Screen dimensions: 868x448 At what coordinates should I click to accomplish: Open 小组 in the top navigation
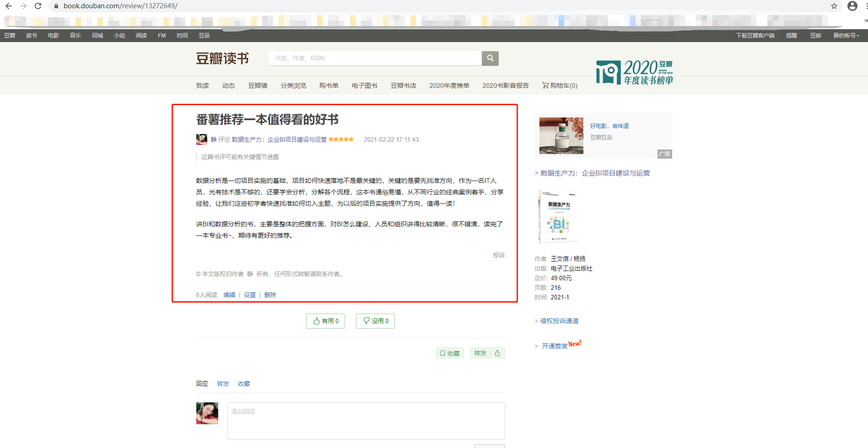pyautogui.click(x=119, y=36)
